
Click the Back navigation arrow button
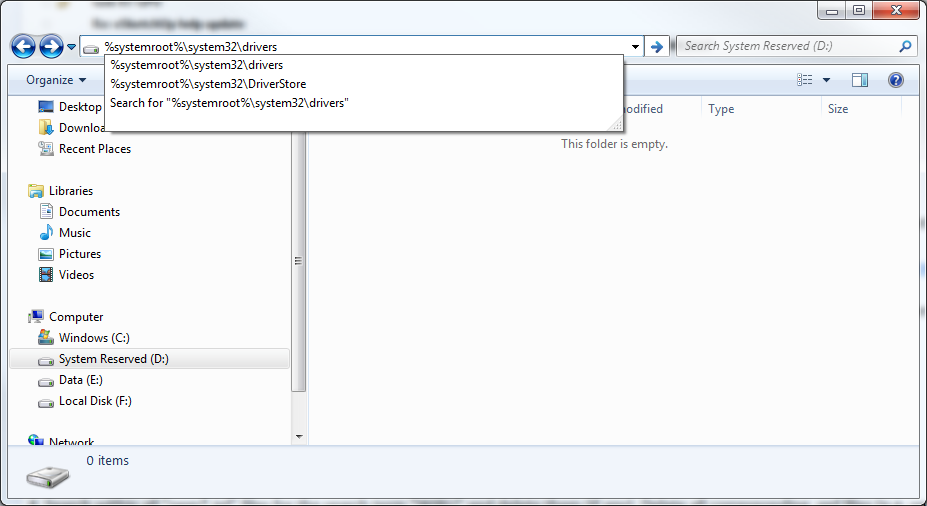[x=24, y=46]
